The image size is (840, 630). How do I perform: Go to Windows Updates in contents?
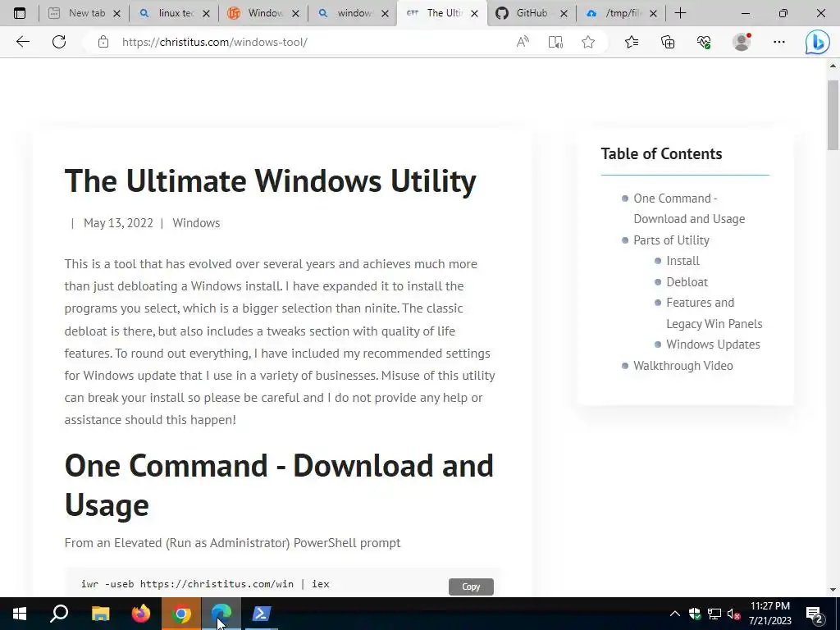[x=713, y=345]
